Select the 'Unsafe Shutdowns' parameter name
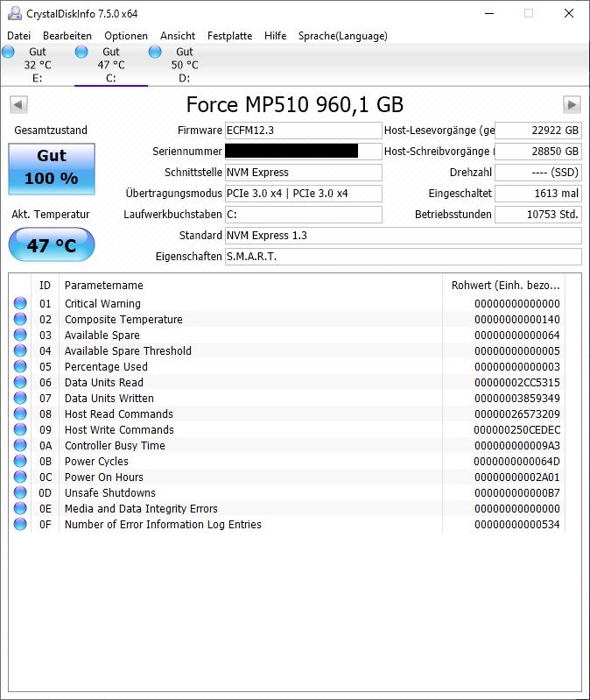The width and height of the screenshot is (590, 700). [x=110, y=493]
